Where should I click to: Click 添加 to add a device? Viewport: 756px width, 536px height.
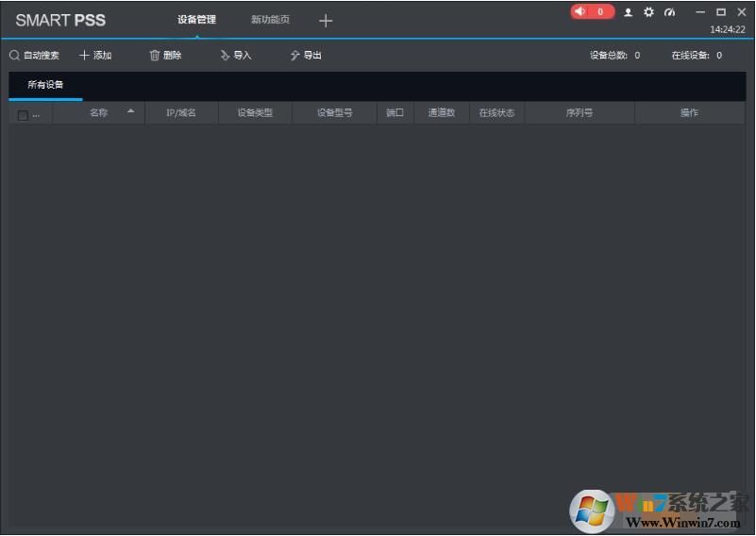click(95, 56)
